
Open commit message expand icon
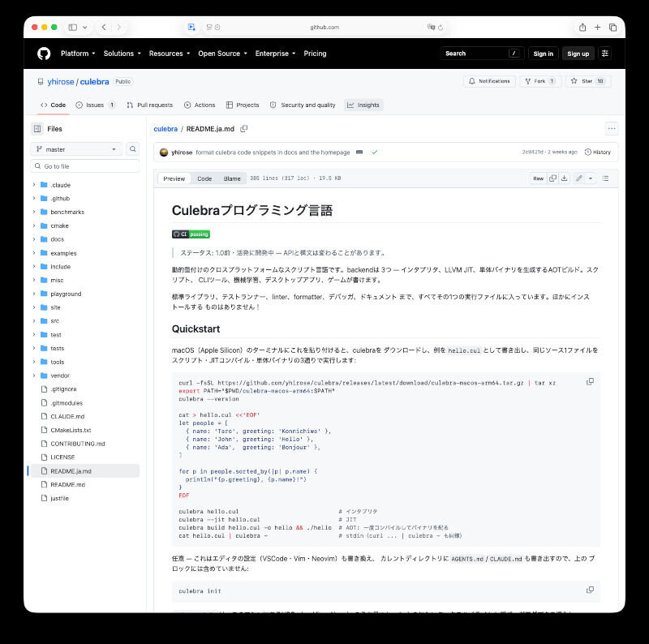pos(359,152)
